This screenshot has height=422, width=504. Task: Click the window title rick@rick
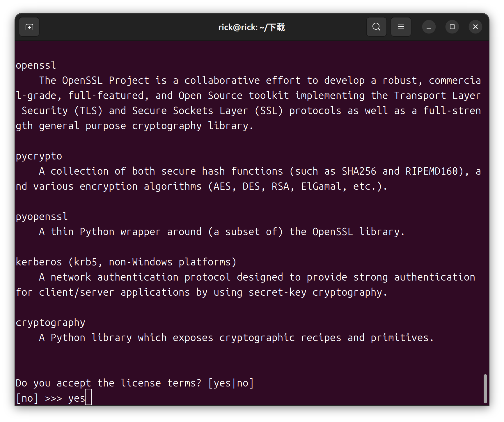point(251,27)
